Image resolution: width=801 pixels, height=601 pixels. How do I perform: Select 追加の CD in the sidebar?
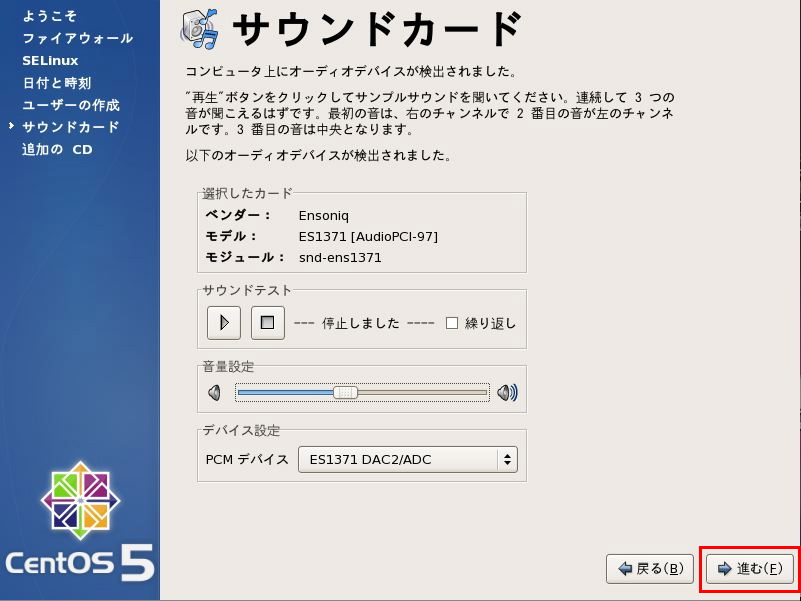tap(57, 150)
